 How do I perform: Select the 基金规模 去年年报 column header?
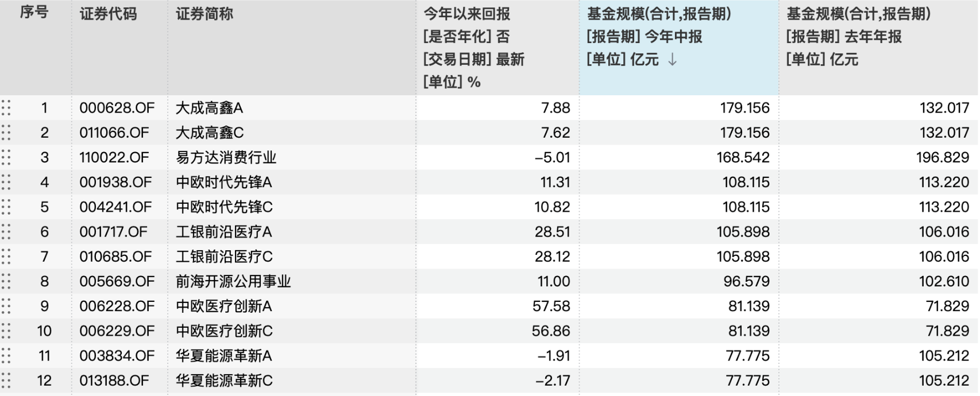858,14
